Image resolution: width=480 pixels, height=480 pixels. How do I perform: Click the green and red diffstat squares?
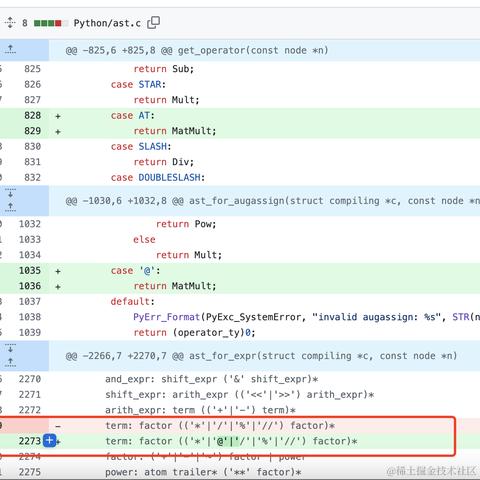coord(51,23)
